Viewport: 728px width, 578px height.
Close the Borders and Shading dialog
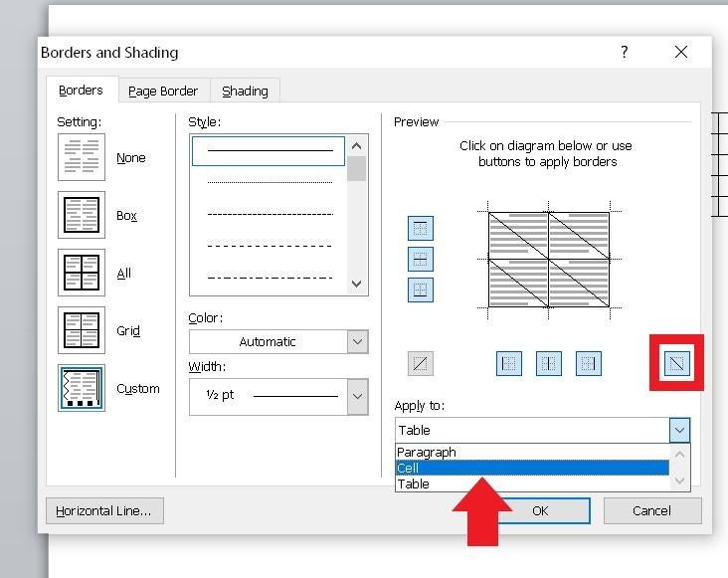pyautogui.click(x=681, y=52)
